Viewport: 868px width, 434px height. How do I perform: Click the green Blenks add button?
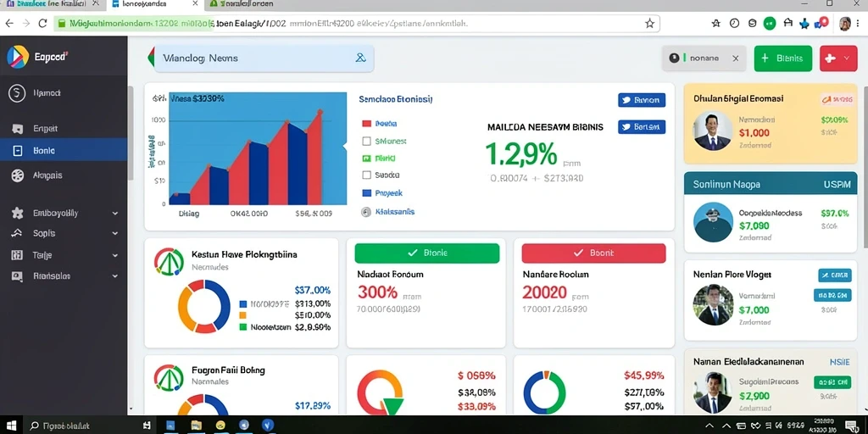(x=782, y=58)
